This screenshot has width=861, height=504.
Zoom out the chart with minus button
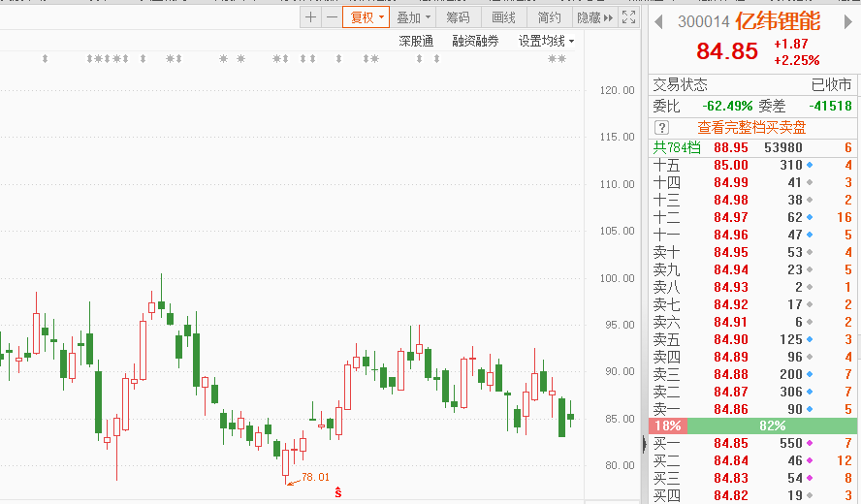coord(332,17)
